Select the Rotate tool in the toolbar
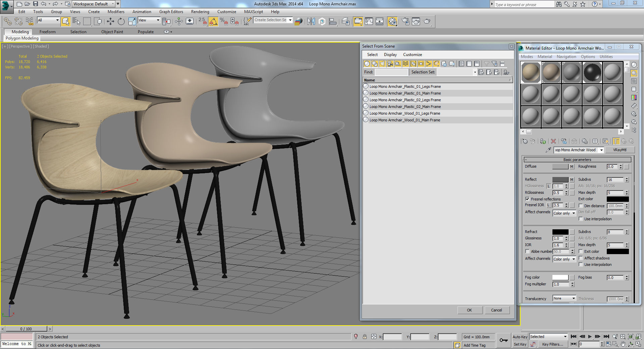Screen dimensions: 644x349 click(x=121, y=21)
